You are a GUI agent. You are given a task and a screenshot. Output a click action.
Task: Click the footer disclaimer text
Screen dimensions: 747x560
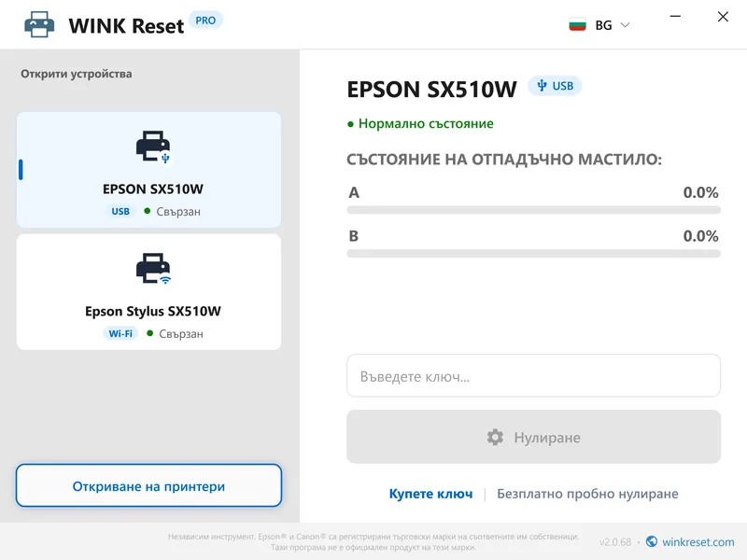point(373,542)
